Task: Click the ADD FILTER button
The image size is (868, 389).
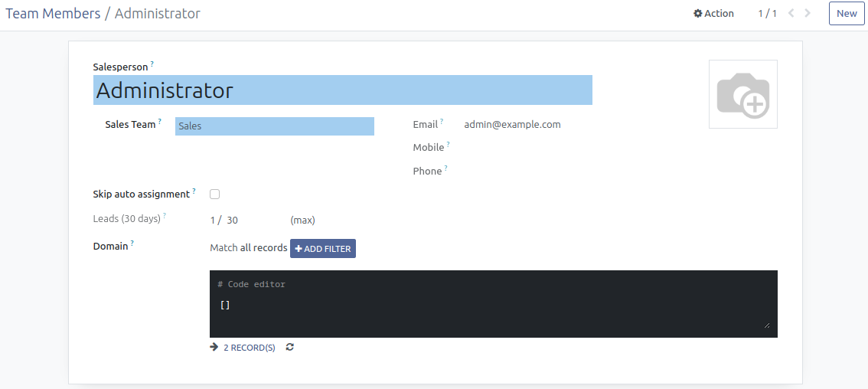Action: point(322,248)
